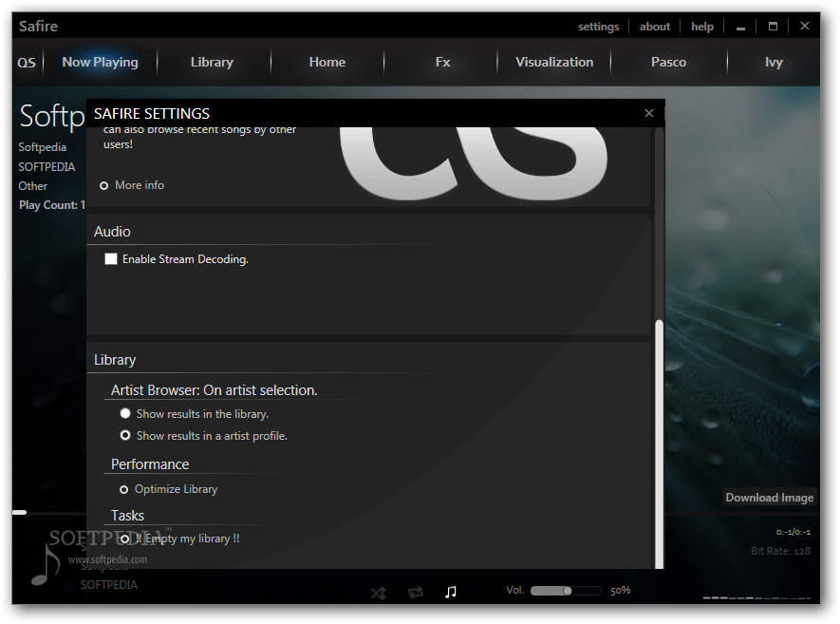Enable Stream Decoding checkbox
840x624 pixels.
pos(111,259)
